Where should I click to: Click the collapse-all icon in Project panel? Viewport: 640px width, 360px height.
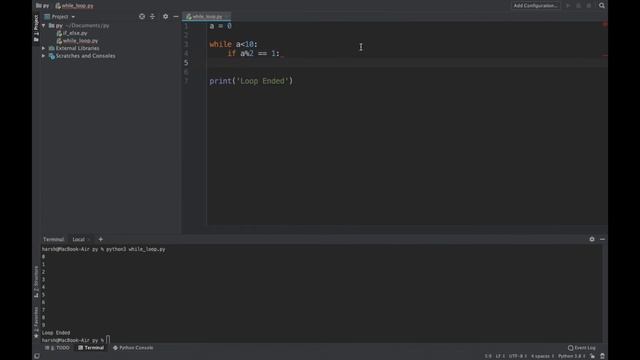click(x=152, y=17)
